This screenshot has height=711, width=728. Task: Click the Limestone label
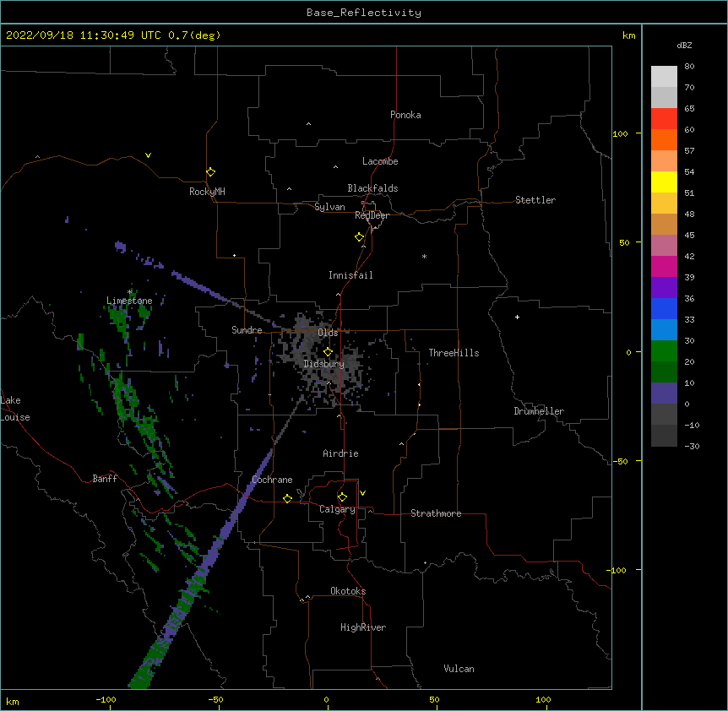tap(129, 301)
